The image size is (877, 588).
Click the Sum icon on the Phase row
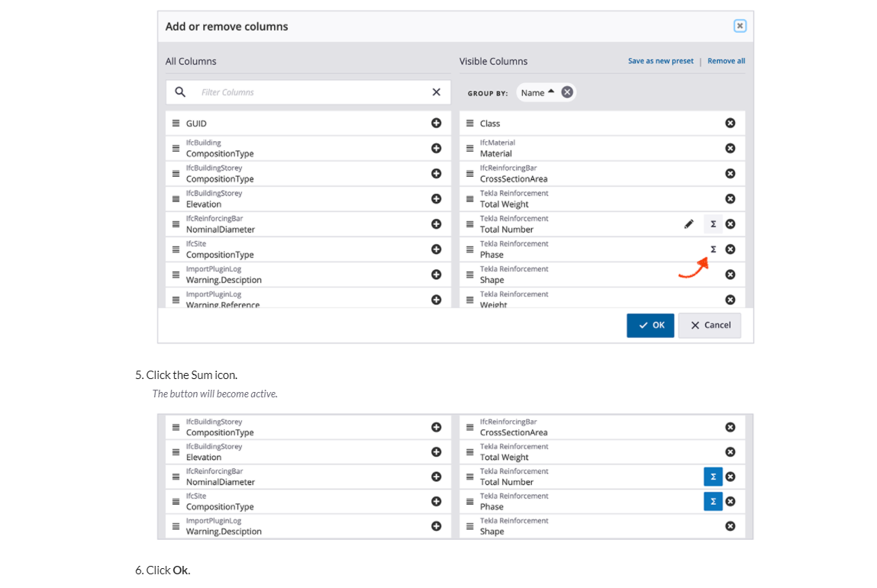tap(713, 249)
